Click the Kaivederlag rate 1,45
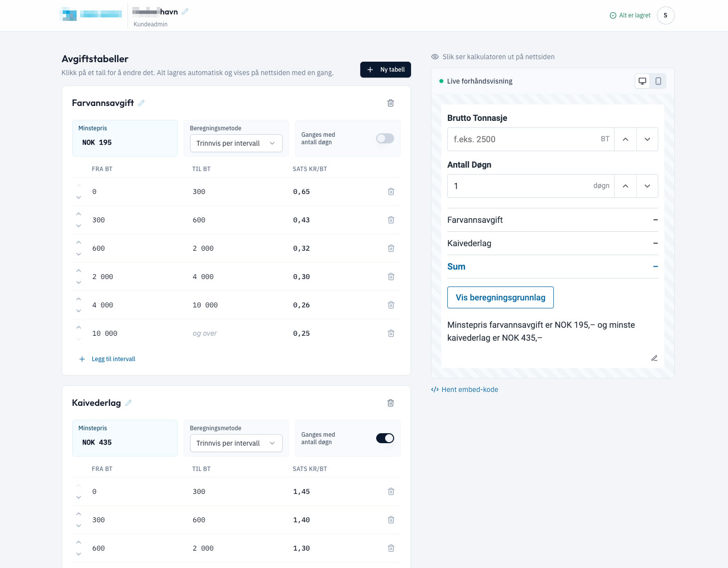728x568 pixels. tap(302, 491)
